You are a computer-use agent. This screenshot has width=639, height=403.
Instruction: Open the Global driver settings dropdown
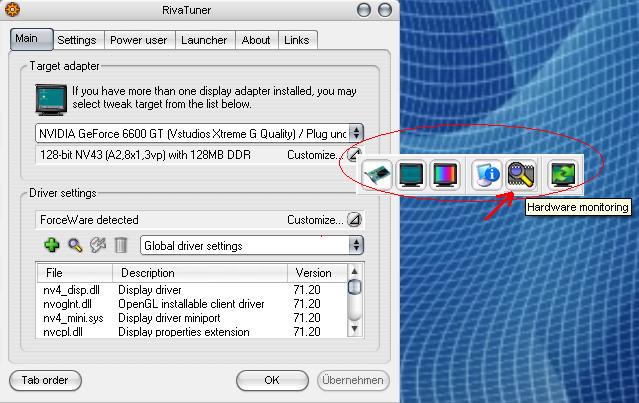[252, 246]
